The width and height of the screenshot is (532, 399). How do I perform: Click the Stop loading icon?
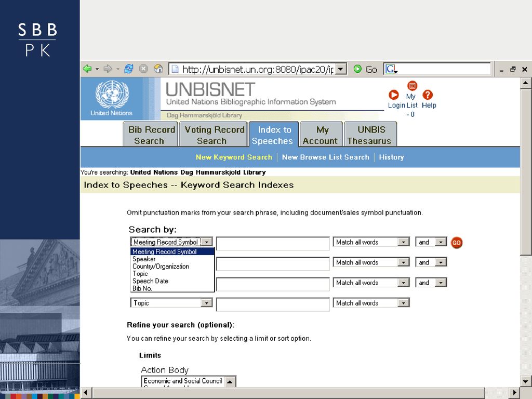(x=143, y=69)
